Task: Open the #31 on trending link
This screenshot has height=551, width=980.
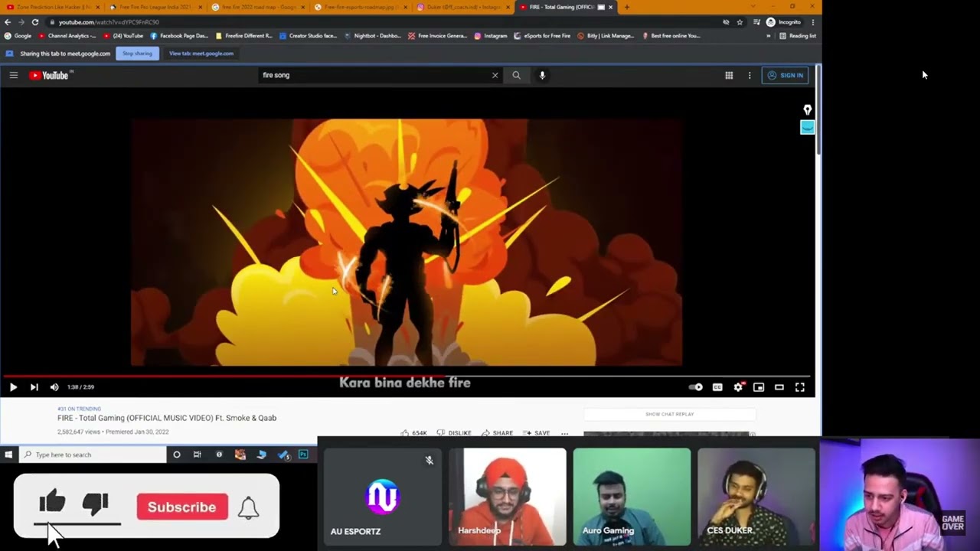Action: pos(79,409)
